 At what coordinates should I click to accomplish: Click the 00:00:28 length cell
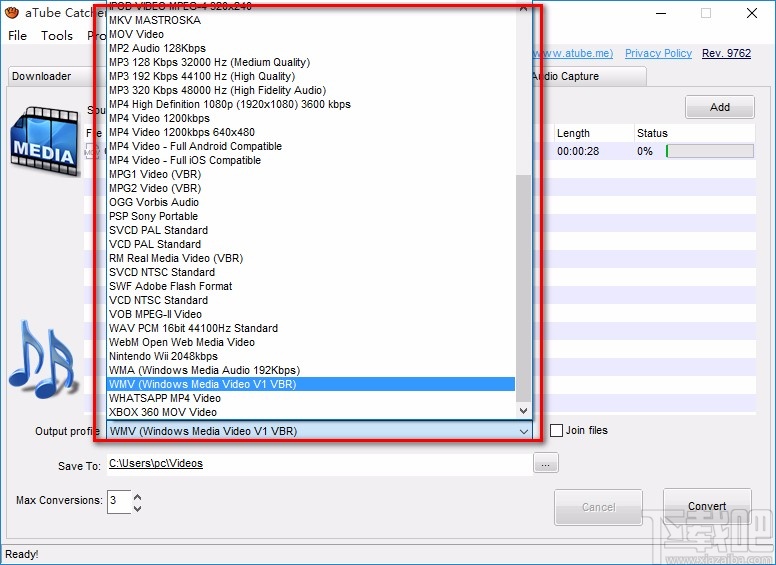point(578,151)
